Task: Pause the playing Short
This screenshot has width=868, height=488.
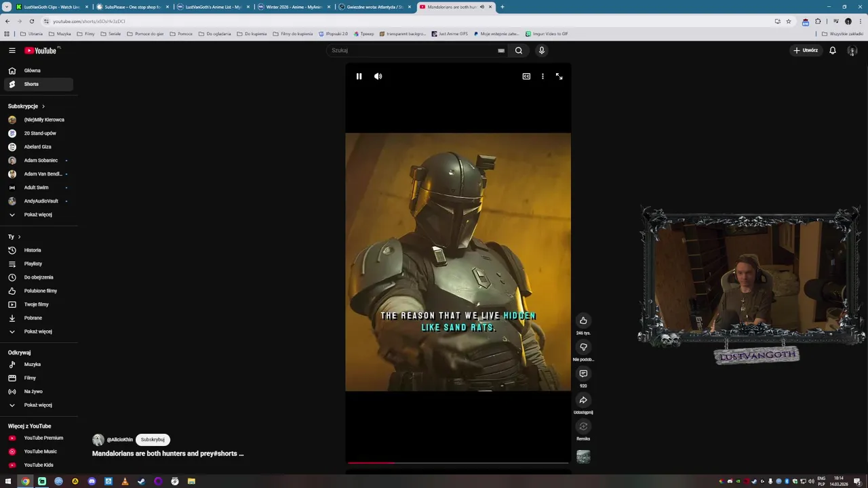Action: point(359,77)
